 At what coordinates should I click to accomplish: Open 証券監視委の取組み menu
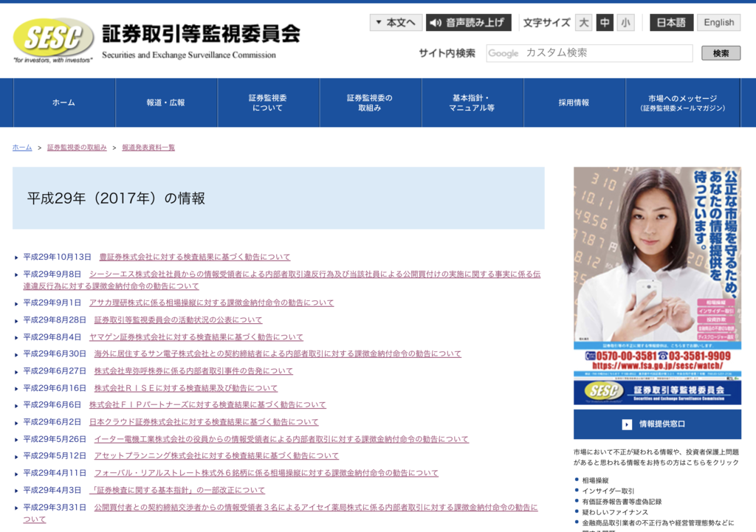pyautogui.click(x=371, y=103)
